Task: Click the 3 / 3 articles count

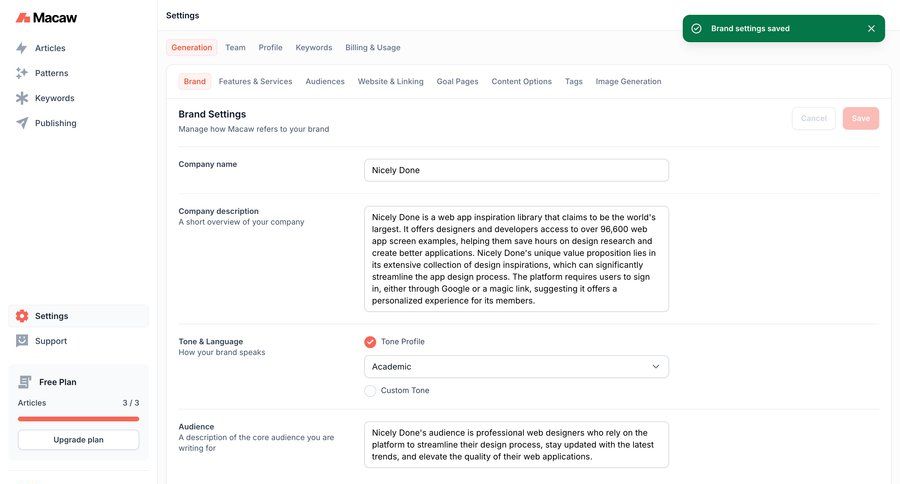Action: (131, 403)
